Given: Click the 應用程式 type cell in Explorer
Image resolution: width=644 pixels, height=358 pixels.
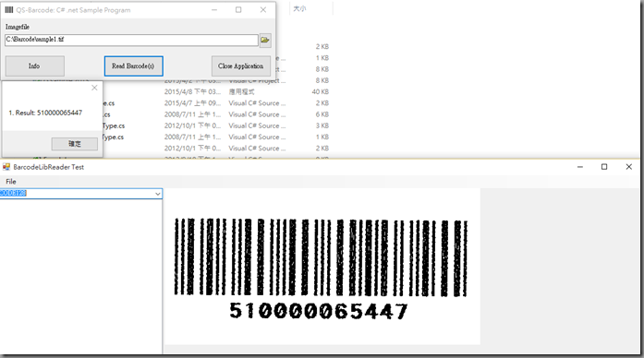Looking at the screenshot, I should pos(241,92).
